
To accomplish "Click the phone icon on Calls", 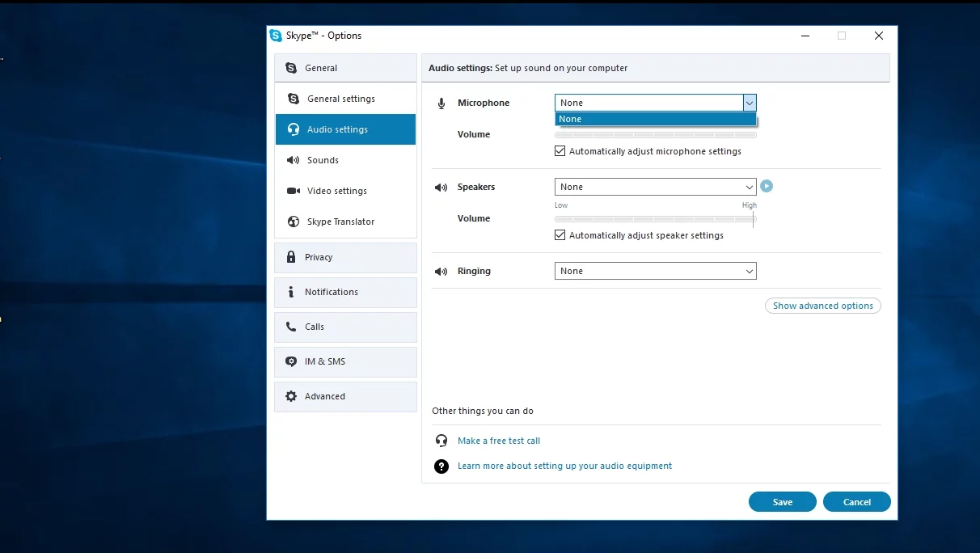I will coord(291,327).
